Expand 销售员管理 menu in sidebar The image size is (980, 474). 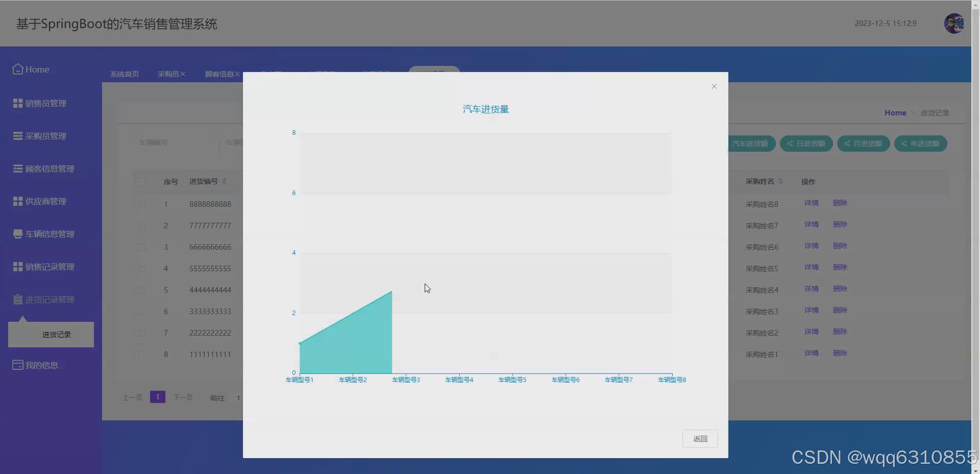pyautogui.click(x=46, y=103)
